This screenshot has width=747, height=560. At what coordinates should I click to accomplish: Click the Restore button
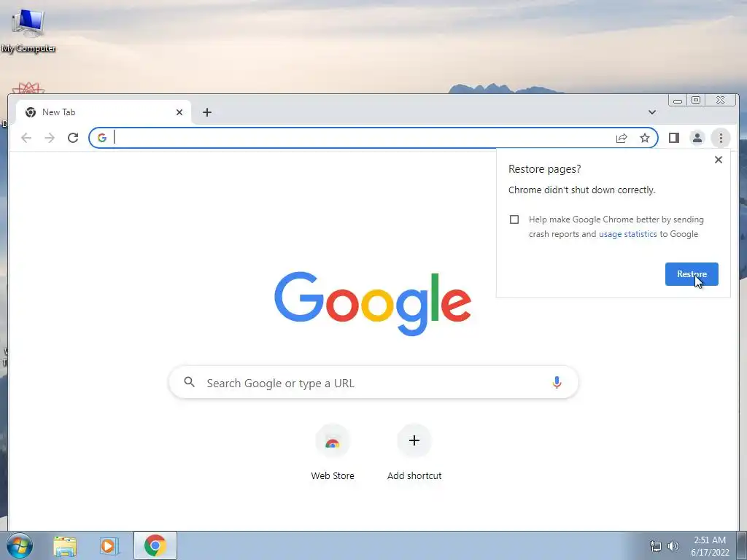coord(692,274)
